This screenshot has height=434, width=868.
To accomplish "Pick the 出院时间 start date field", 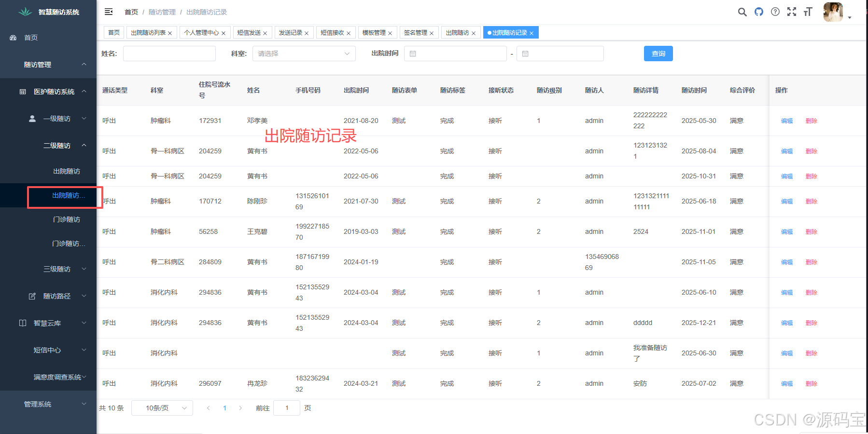I will point(455,54).
